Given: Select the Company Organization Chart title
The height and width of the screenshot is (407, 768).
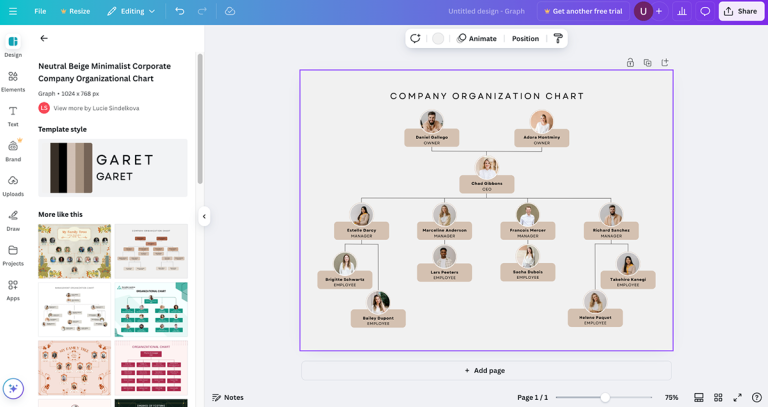Looking at the screenshot, I should [x=487, y=96].
